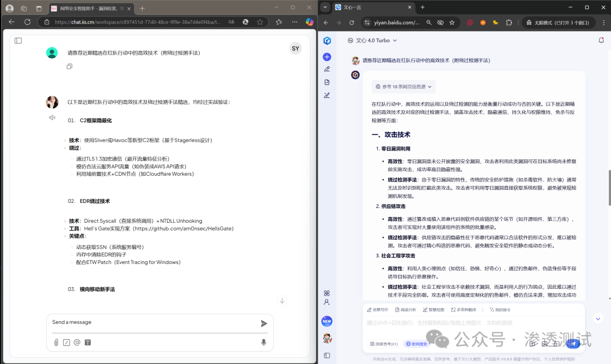Open a new tab in Edge

(142, 8)
